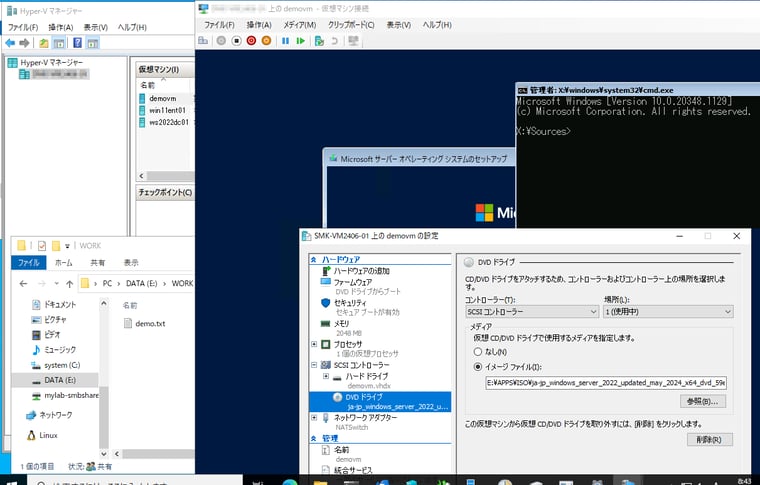Expand the プロセッサ node

pos(314,344)
